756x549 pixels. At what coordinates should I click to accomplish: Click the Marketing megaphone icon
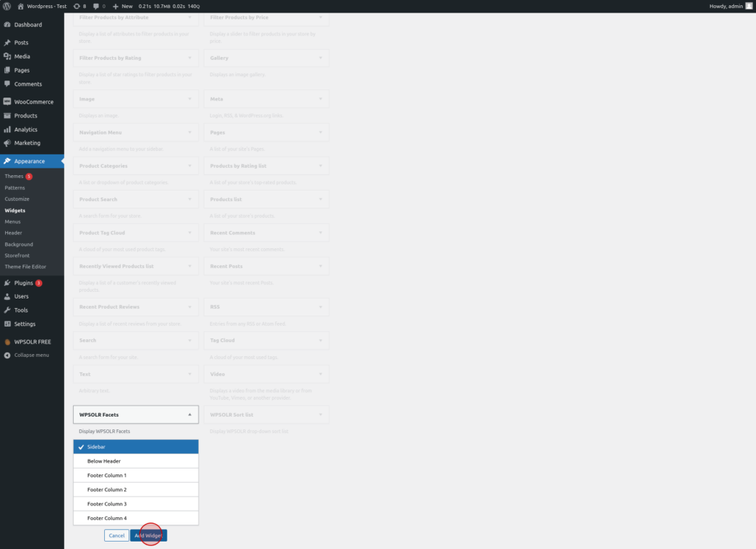click(x=7, y=143)
